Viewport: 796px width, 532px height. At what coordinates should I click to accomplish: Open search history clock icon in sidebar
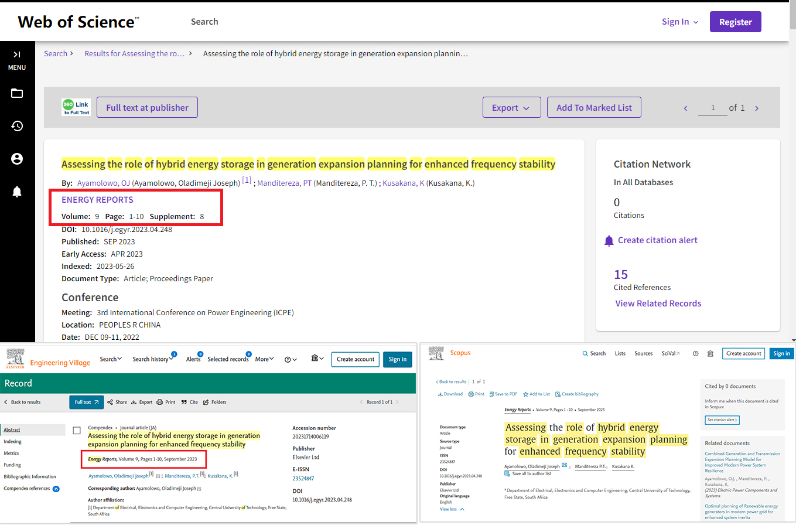17,126
